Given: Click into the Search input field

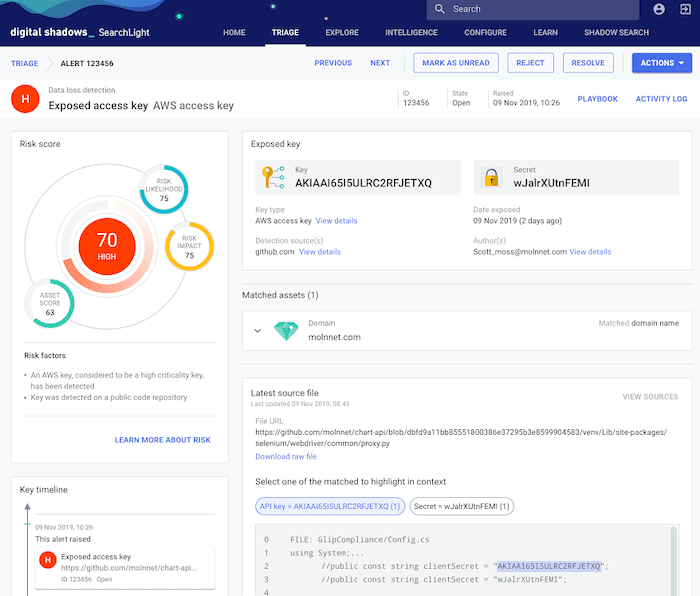Looking at the screenshot, I should (533, 9).
